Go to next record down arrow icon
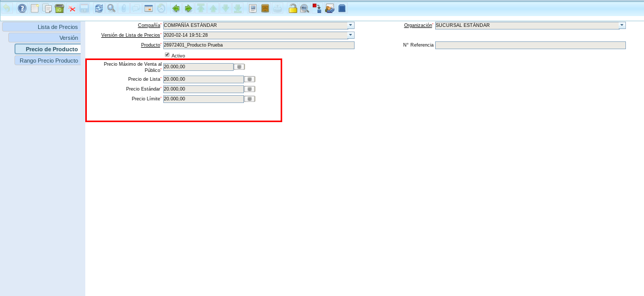This screenshot has width=644, height=296. click(225, 8)
